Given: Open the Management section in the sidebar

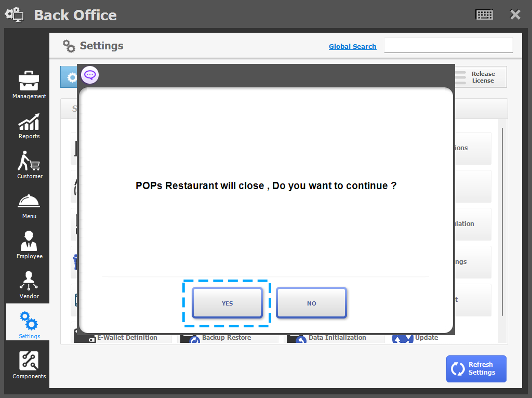Looking at the screenshot, I should click(x=29, y=84).
